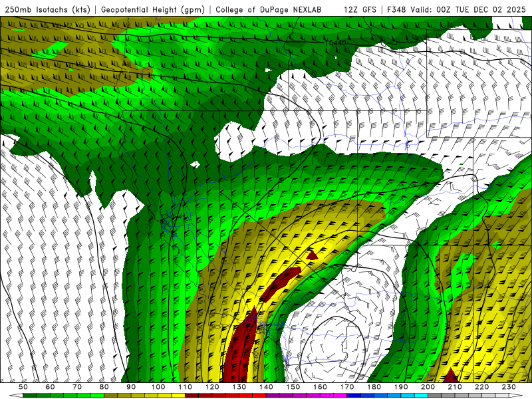Click the '60' value on the color scale
Screen dimensions: 532x399
coord(50,387)
